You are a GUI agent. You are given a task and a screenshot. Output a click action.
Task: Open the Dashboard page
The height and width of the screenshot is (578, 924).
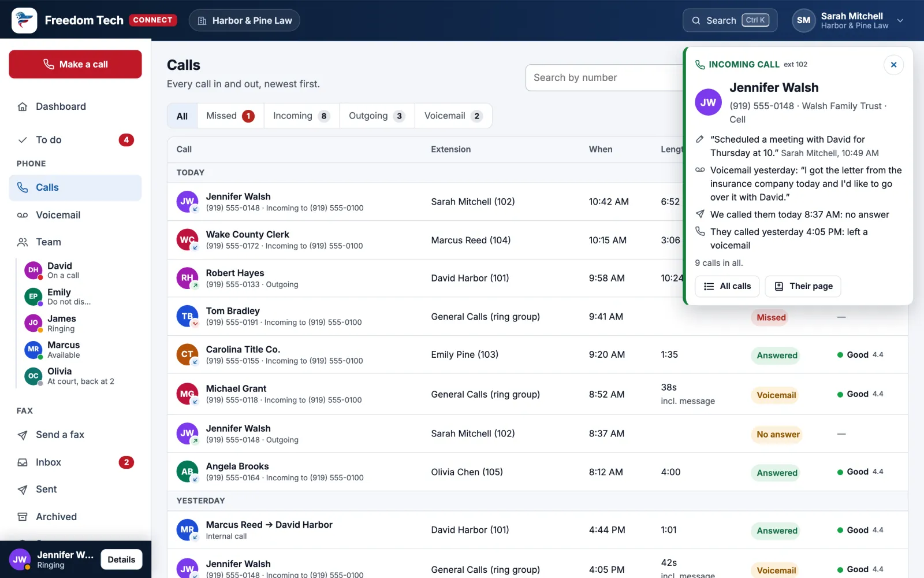coord(75,106)
